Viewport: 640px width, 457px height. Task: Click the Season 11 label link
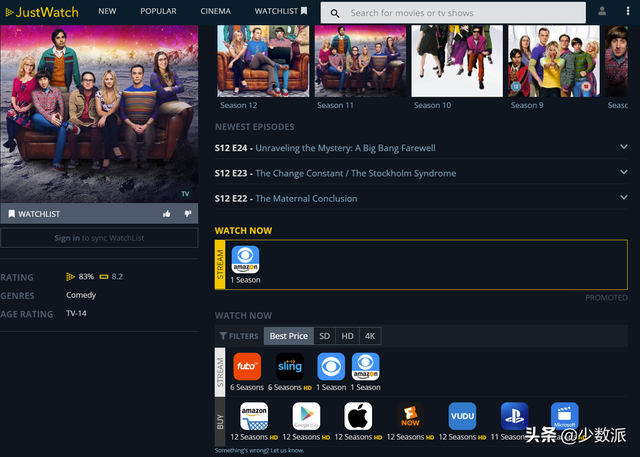pos(335,105)
